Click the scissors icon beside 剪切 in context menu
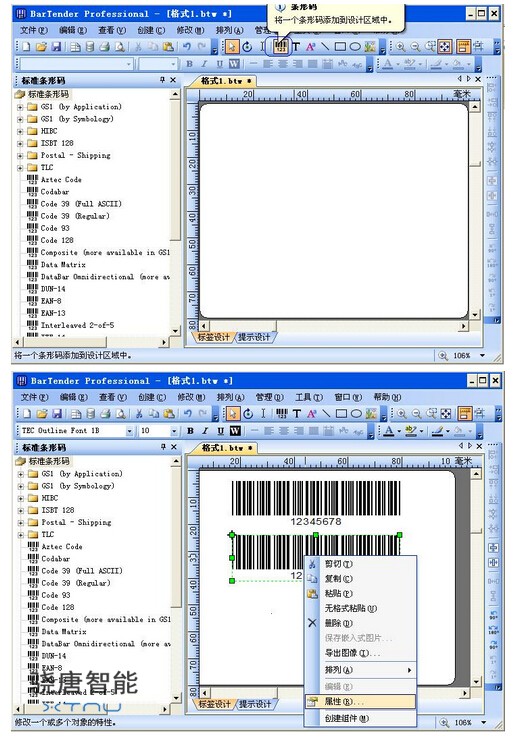 tap(312, 564)
